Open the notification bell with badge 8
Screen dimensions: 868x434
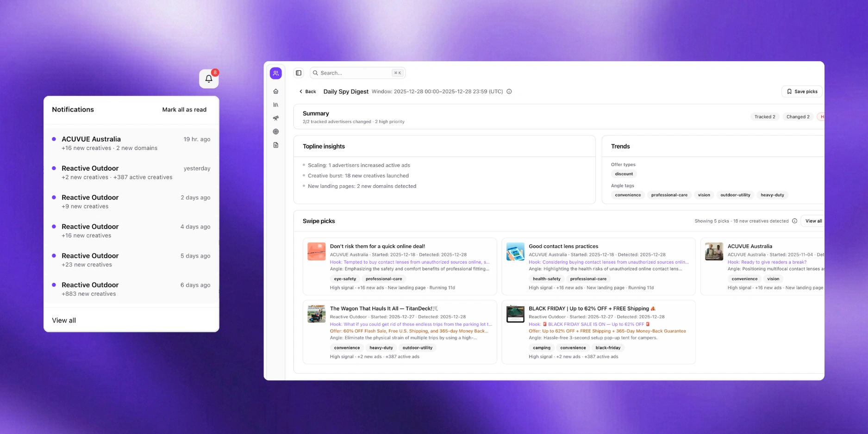209,78
